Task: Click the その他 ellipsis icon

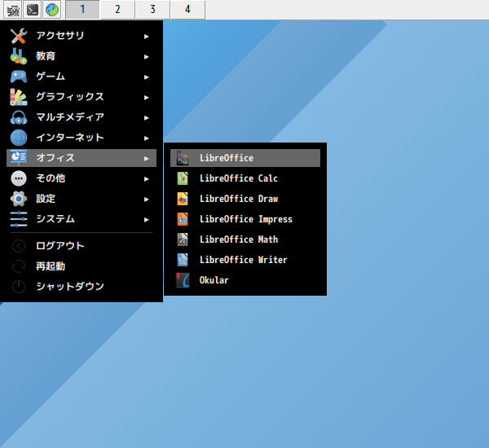Action: click(19, 178)
